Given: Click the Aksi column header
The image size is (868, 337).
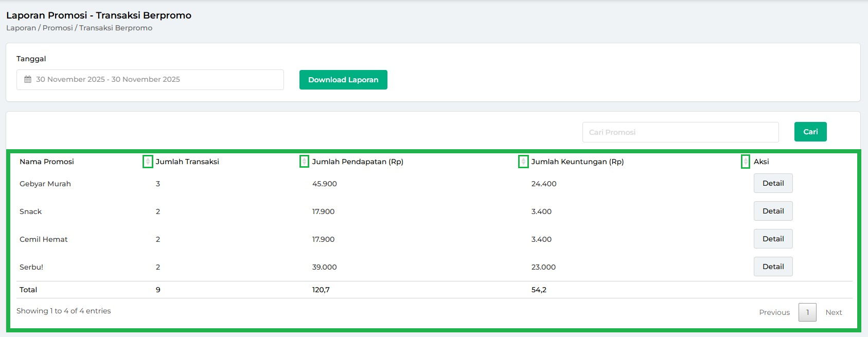Looking at the screenshot, I should (x=761, y=162).
